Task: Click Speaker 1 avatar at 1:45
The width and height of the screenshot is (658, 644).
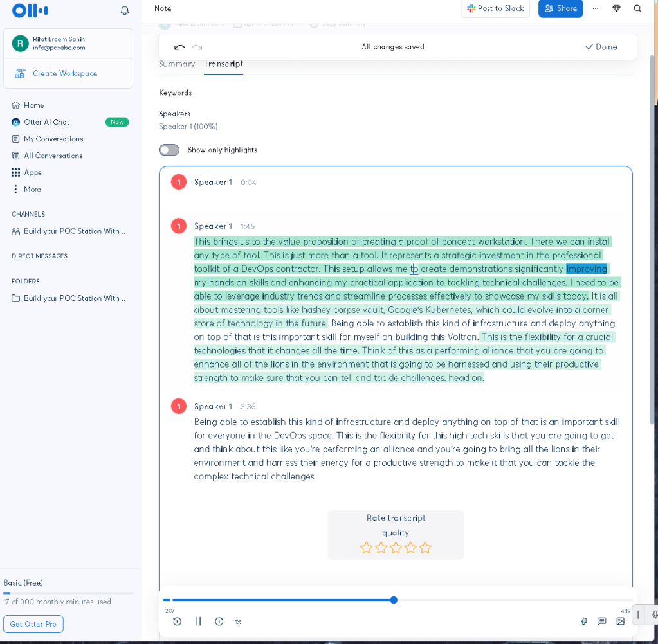Action: point(179,226)
